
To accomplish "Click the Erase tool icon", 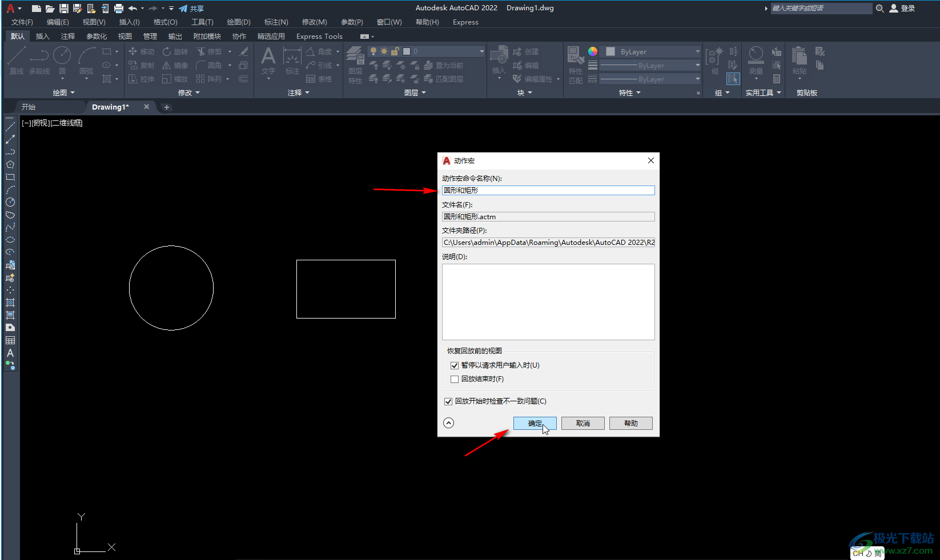I will pos(244,51).
